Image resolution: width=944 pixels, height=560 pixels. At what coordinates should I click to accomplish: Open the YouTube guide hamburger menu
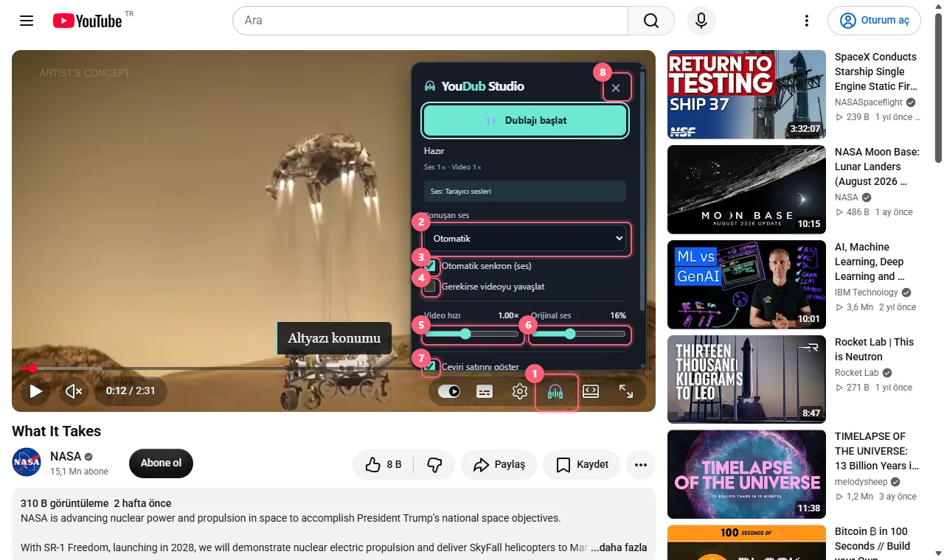click(27, 21)
